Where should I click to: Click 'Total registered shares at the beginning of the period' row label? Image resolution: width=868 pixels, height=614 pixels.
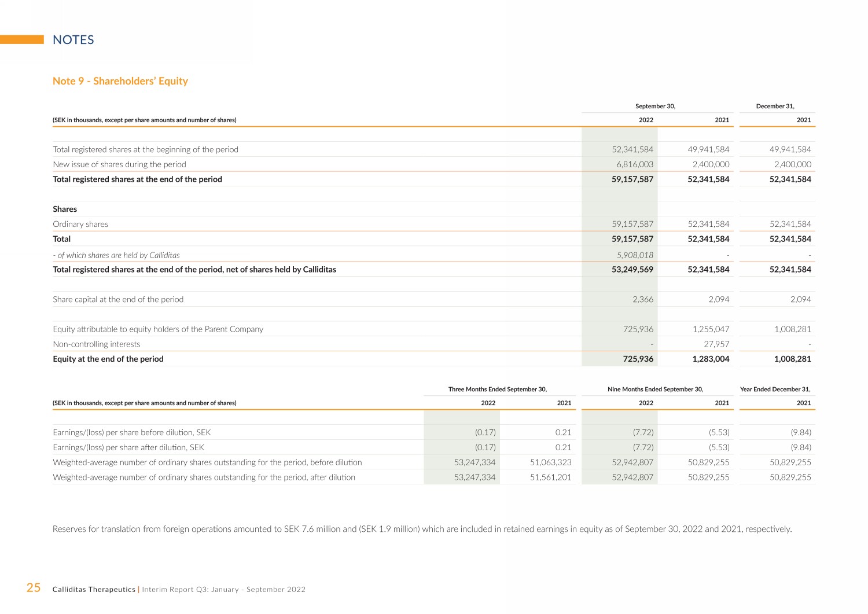145,149
